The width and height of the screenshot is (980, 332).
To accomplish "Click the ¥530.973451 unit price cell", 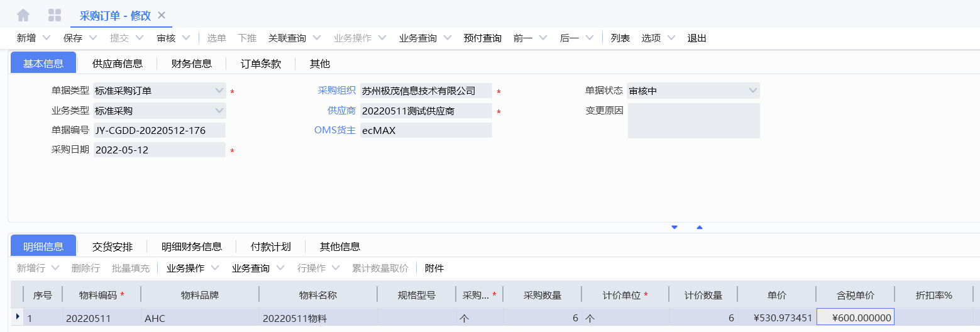I will point(777,318).
